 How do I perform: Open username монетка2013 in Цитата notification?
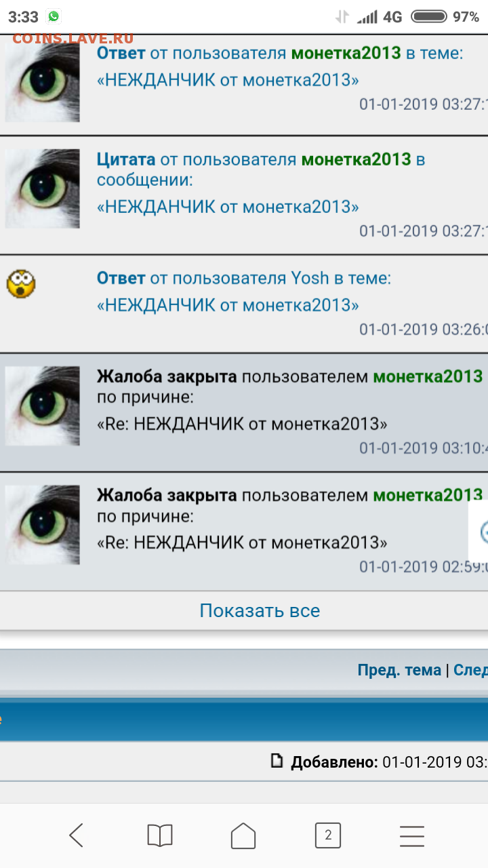(x=356, y=159)
